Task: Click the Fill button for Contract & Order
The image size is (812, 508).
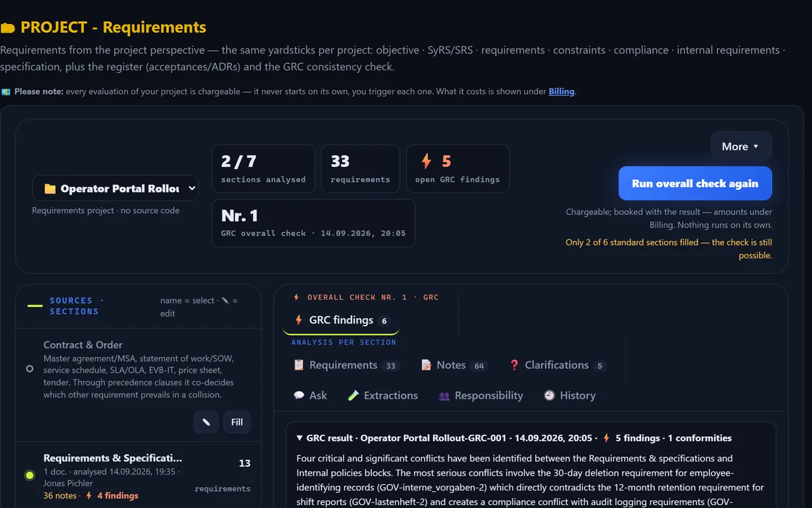Action: [236, 422]
